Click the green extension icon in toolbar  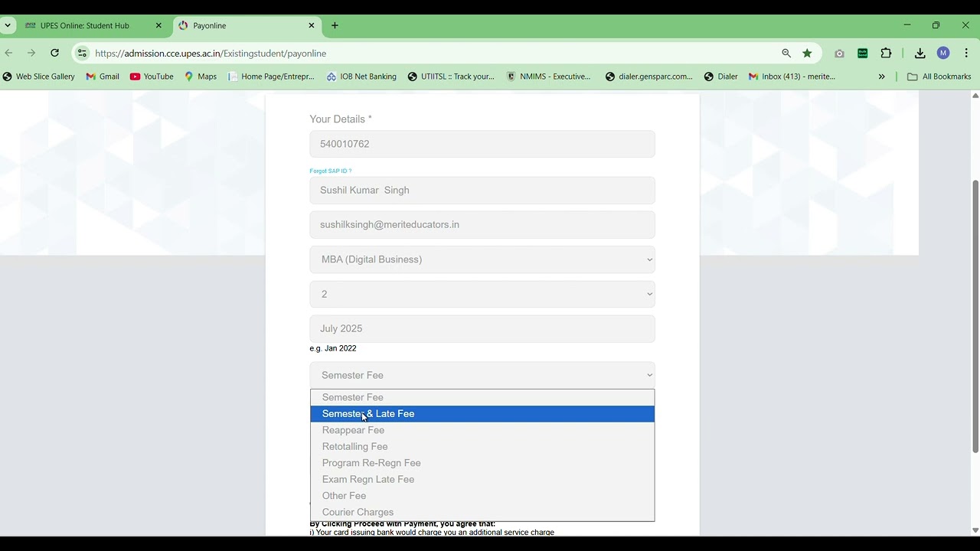pyautogui.click(x=863, y=53)
